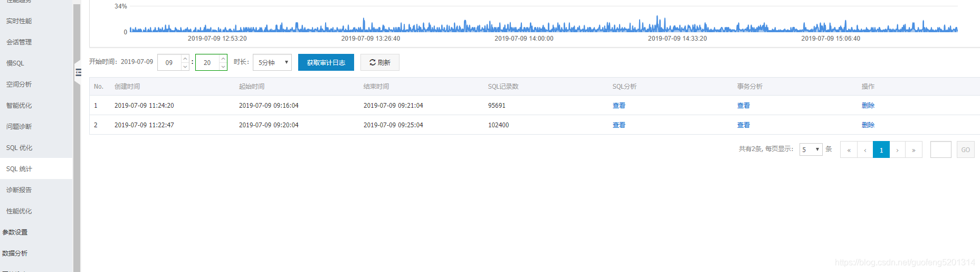Click the 起始时间 column header
The width and height of the screenshot is (980, 272).
point(252,87)
